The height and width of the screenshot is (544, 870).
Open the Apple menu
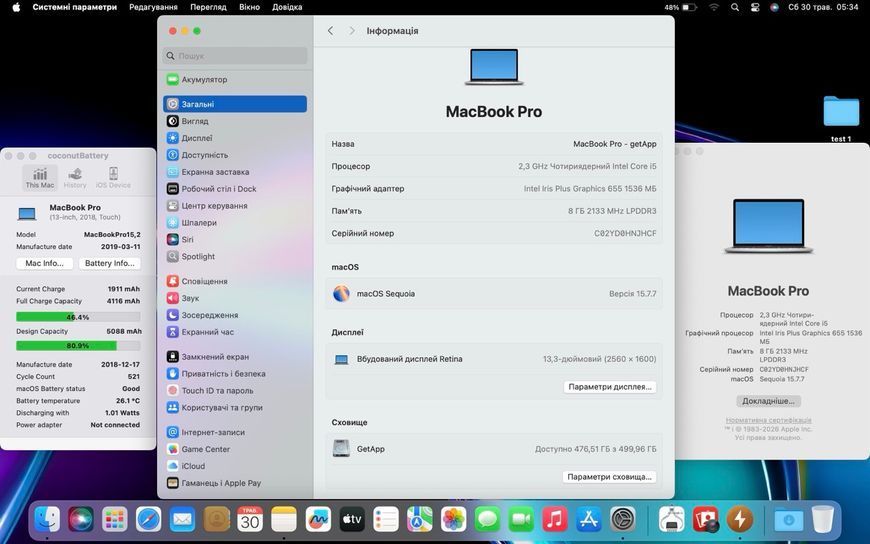point(16,7)
